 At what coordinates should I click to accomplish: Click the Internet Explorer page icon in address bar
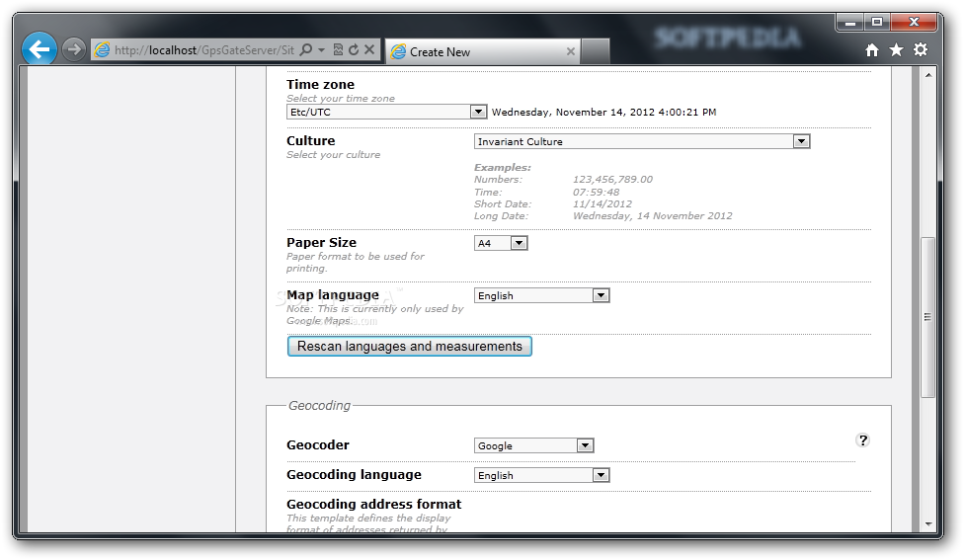[102, 49]
